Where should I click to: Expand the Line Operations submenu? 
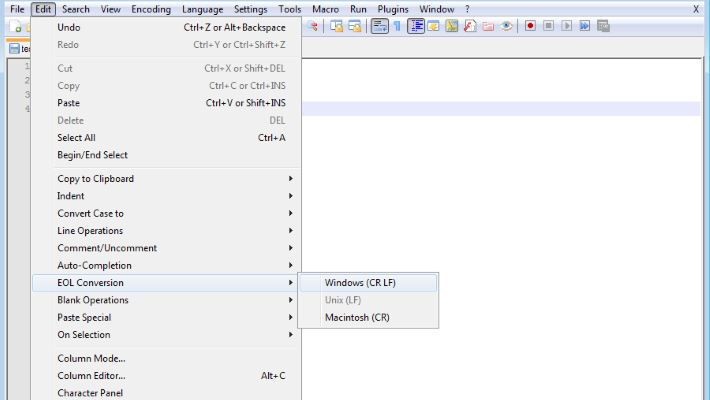[x=167, y=231]
